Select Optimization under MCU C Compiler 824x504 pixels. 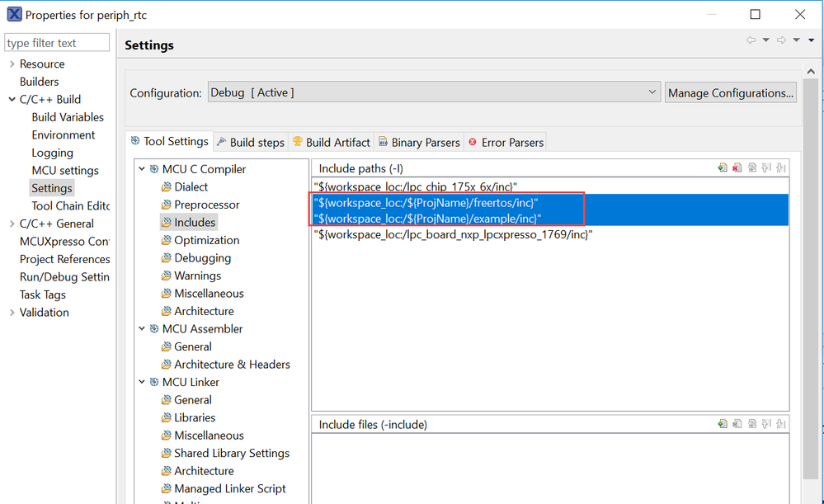pyautogui.click(x=206, y=240)
